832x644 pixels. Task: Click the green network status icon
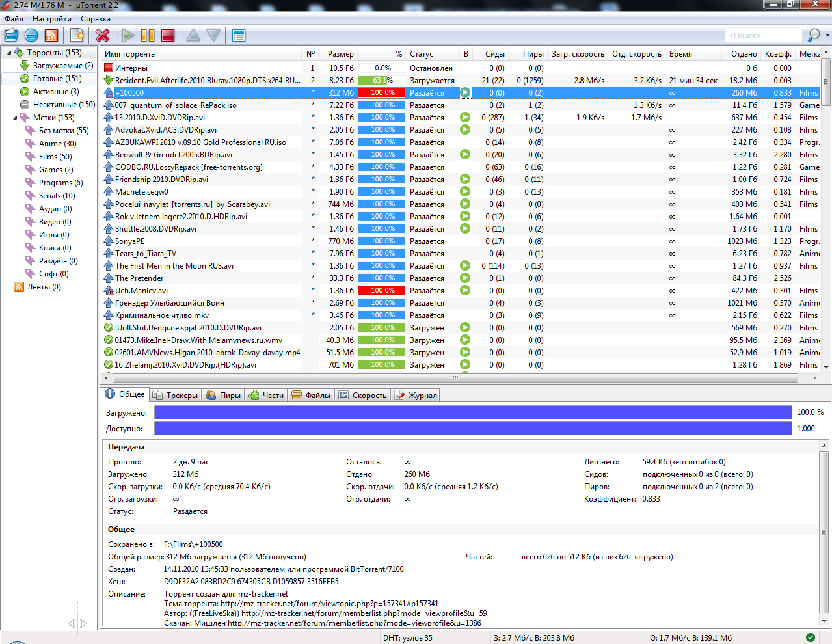[811, 637]
